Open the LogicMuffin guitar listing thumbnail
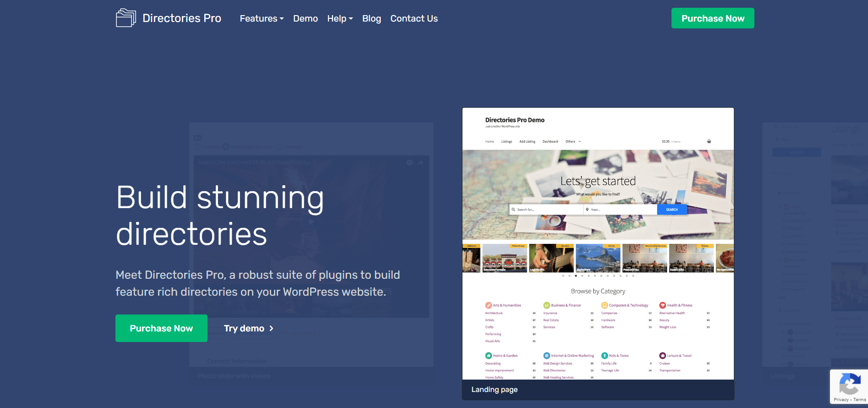This screenshot has height=408, width=868. tap(551, 258)
